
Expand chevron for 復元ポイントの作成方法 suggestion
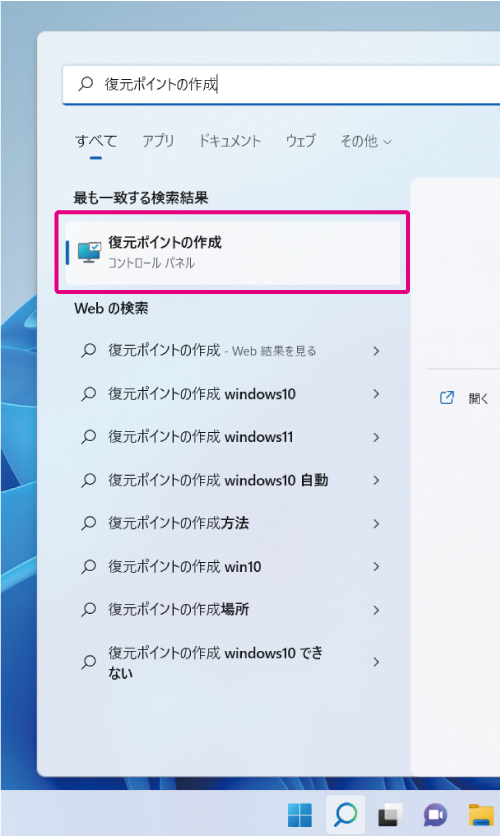tap(376, 524)
